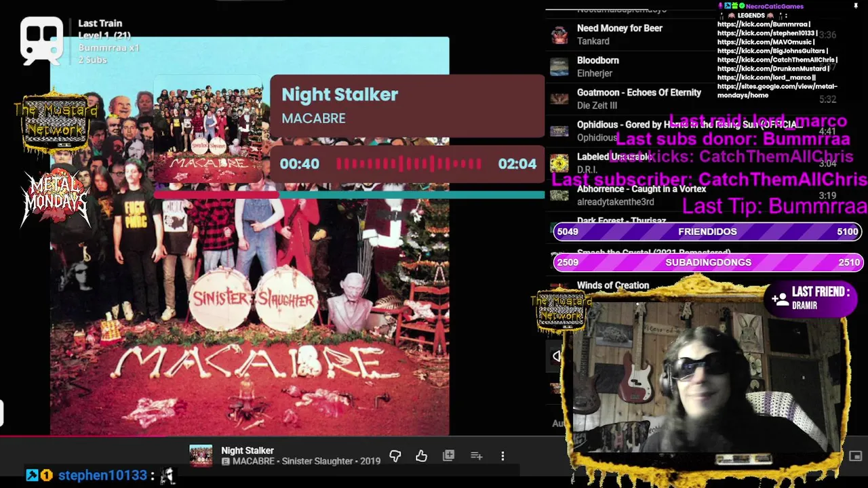The height and width of the screenshot is (488, 868).
Task: Save Night Stalker to library icon
Action: point(448,456)
